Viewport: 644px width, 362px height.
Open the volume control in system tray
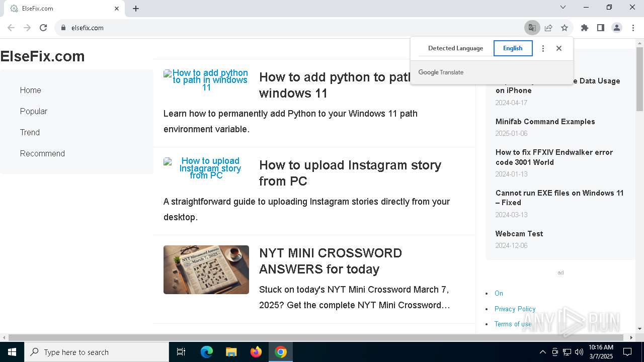coord(579,352)
